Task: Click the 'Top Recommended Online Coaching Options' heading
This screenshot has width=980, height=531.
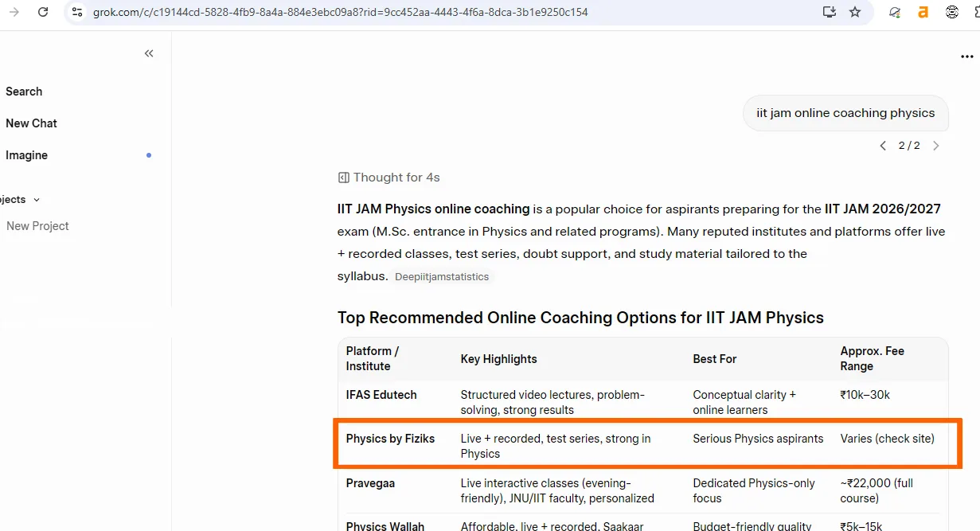Action: [x=580, y=318]
